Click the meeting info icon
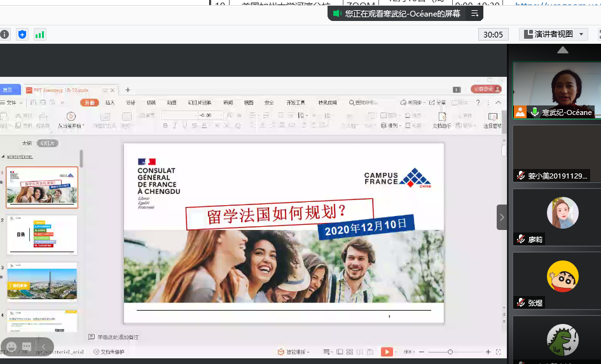The image size is (601, 364). (x=4, y=34)
